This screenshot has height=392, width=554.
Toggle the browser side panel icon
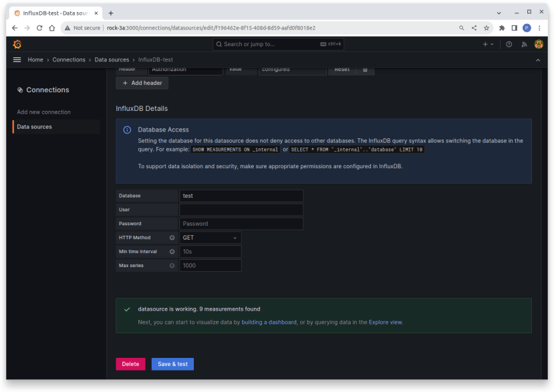(x=515, y=28)
